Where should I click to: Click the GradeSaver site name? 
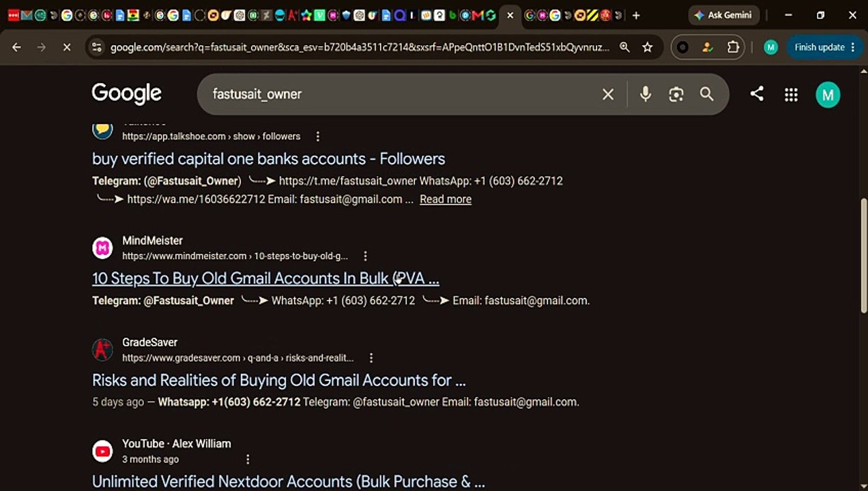pos(149,342)
